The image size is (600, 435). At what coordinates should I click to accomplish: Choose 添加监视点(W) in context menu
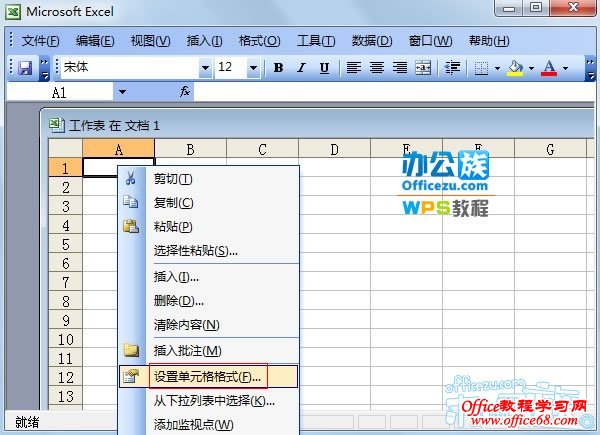click(209, 424)
